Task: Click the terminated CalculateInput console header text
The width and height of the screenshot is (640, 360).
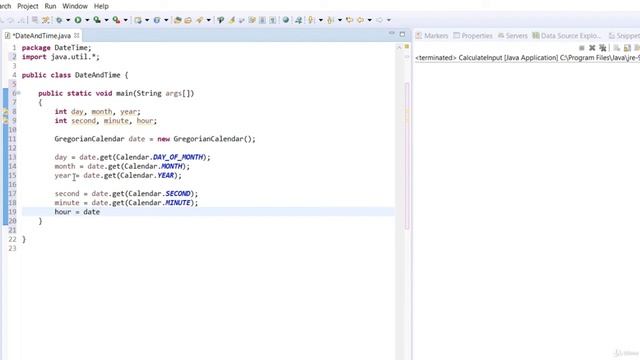Action: pyautogui.click(x=527, y=58)
